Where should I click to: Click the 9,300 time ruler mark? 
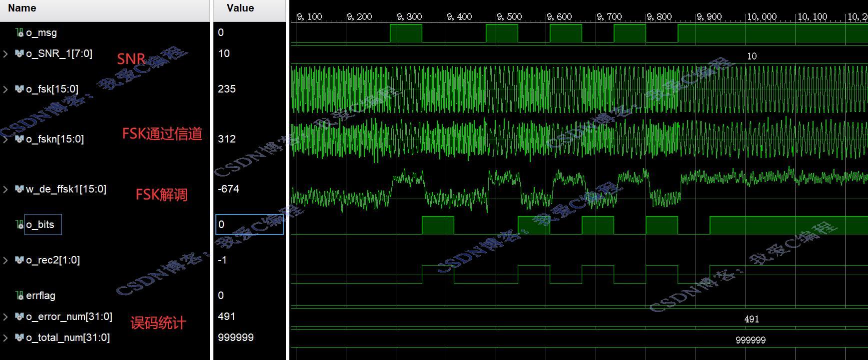[x=409, y=17]
